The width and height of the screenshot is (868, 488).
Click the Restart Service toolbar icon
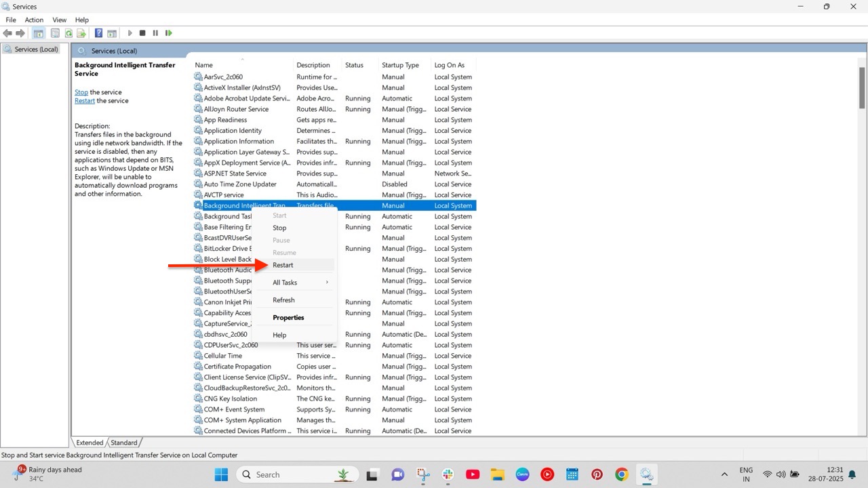168,33
